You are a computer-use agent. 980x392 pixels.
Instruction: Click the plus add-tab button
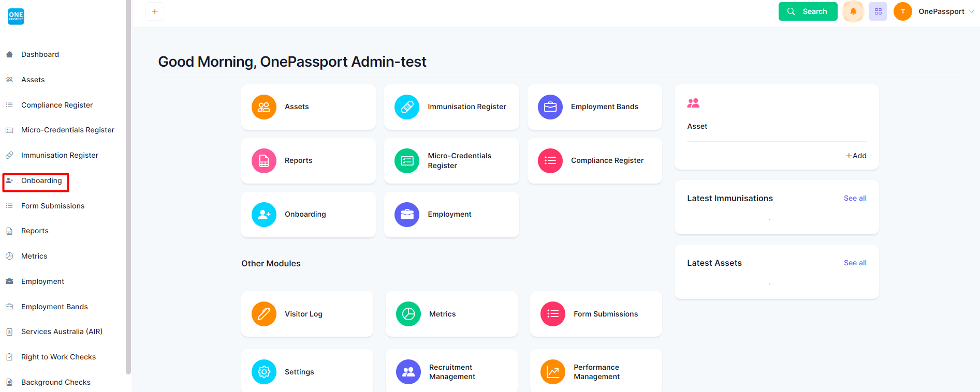pyautogui.click(x=155, y=11)
